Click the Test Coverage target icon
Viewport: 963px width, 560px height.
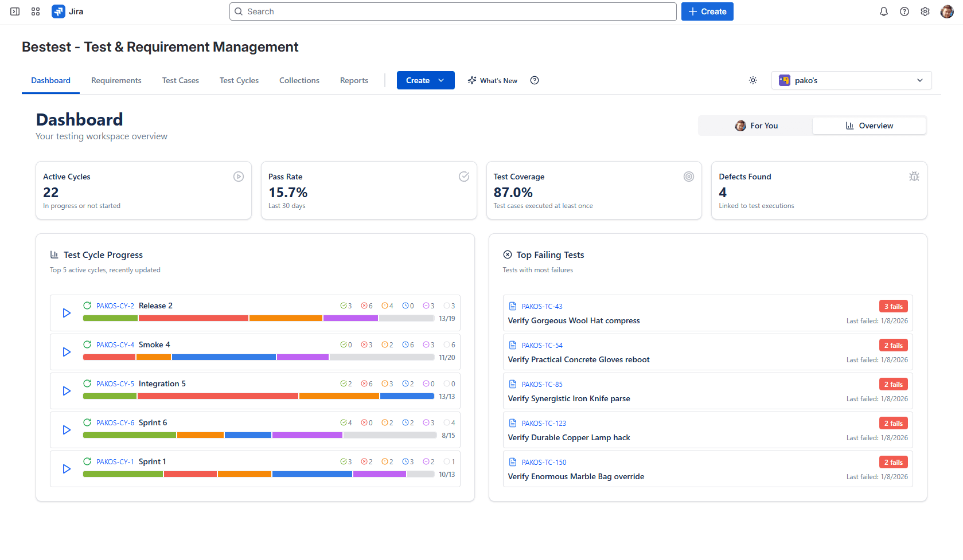pyautogui.click(x=689, y=177)
